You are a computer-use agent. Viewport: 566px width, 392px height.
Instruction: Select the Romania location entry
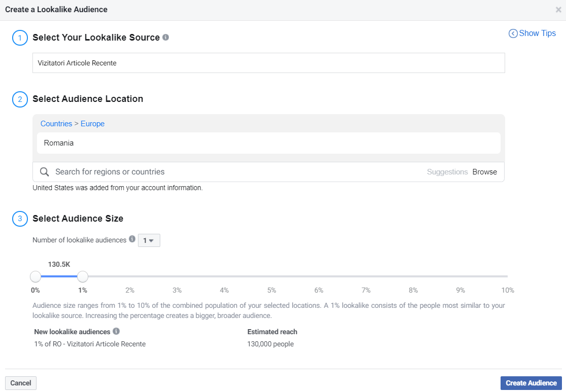pos(269,143)
